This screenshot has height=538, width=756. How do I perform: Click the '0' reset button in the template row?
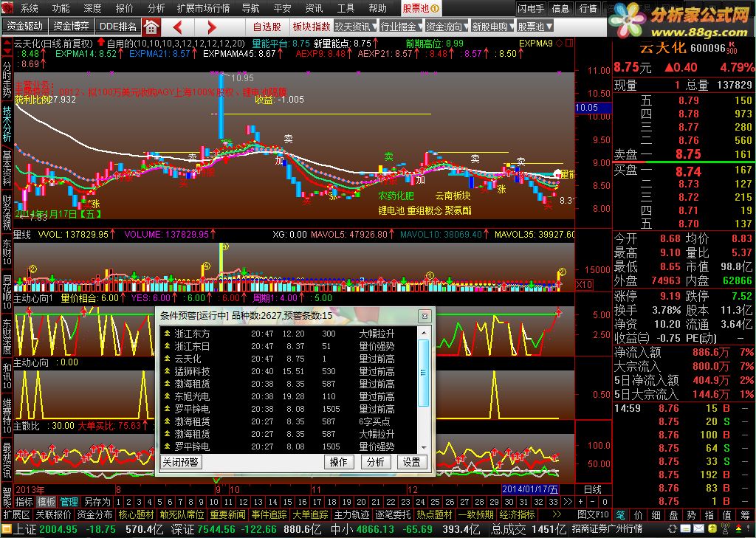(x=605, y=501)
